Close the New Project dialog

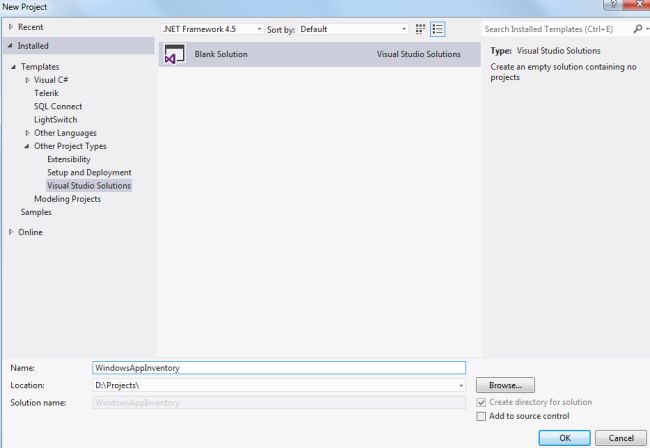640,4
